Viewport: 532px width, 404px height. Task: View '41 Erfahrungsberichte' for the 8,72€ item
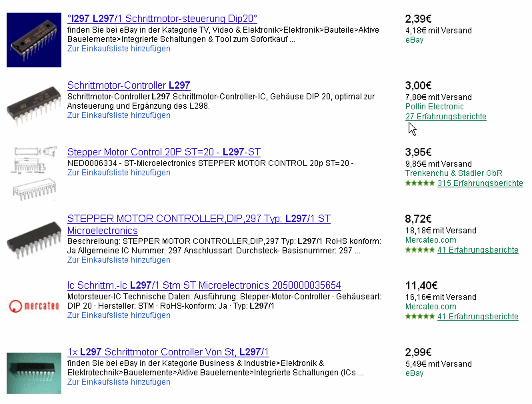[478, 250]
